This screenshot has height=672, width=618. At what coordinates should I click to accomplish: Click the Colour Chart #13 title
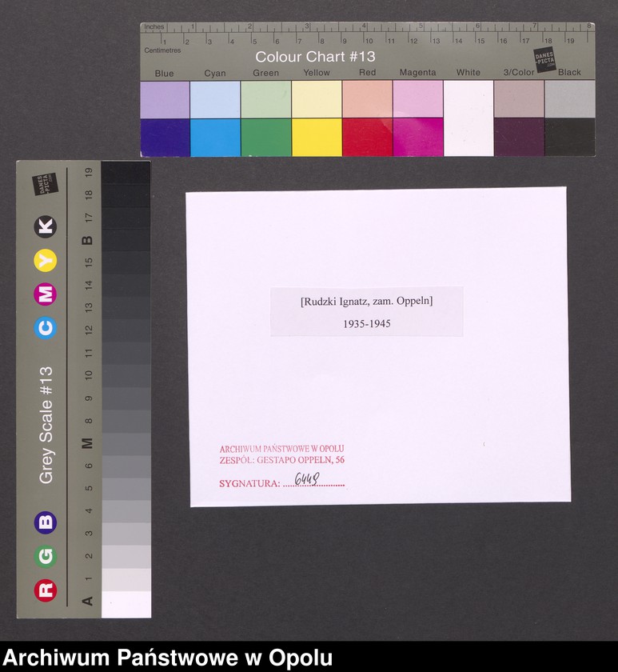[x=315, y=57]
